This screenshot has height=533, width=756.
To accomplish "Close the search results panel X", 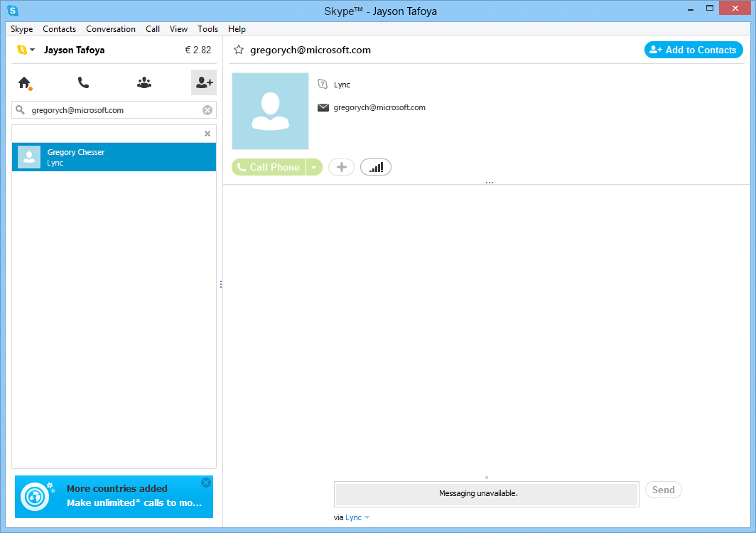I will [207, 134].
